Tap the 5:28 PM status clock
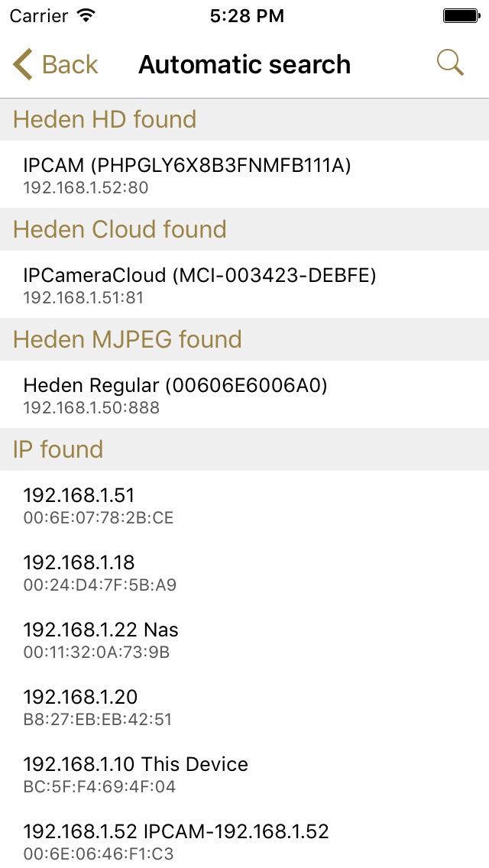 245,15
